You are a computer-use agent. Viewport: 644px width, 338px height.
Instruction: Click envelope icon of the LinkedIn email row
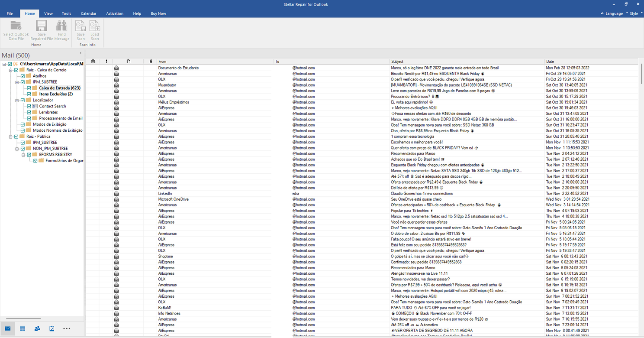pos(116,194)
